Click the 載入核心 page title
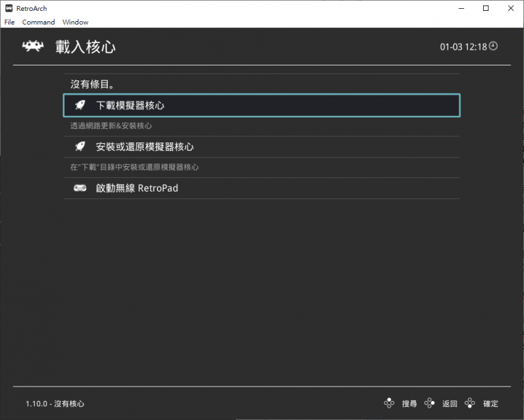The image size is (524, 420). pos(85,47)
